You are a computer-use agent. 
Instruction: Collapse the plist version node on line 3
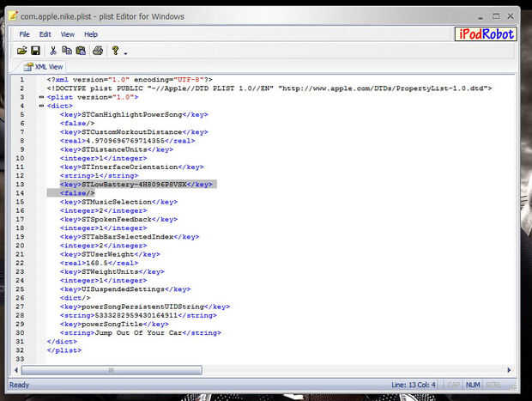pyautogui.click(x=41, y=97)
